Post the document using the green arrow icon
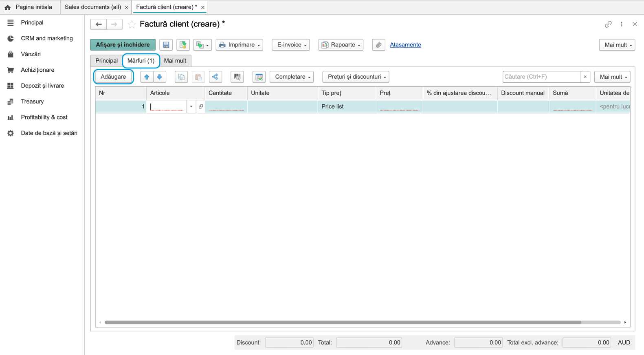This screenshot has width=644, height=355. pos(183,45)
